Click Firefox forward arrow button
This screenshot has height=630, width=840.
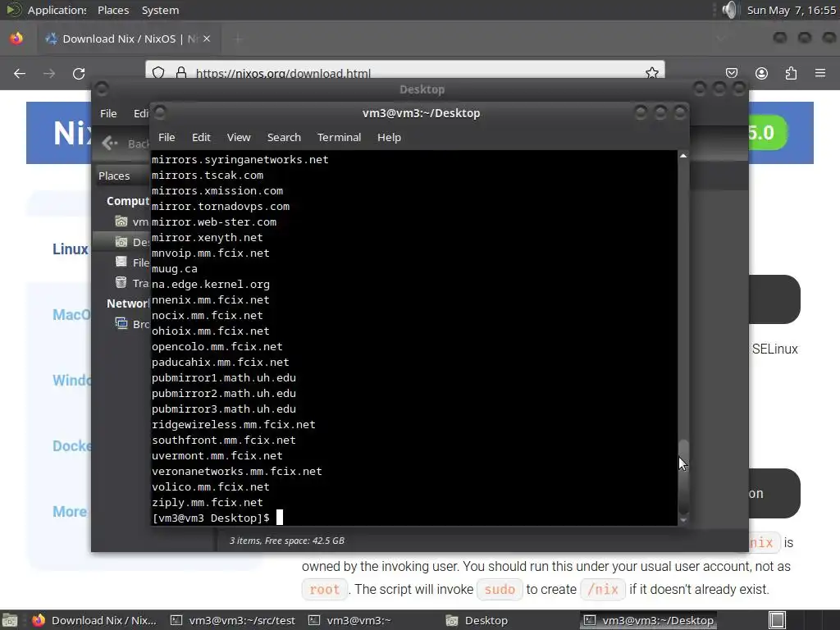(x=49, y=73)
